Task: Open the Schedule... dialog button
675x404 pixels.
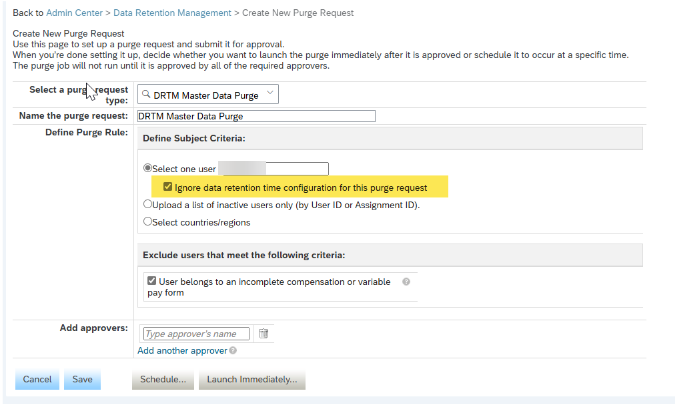Action: [163, 379]
